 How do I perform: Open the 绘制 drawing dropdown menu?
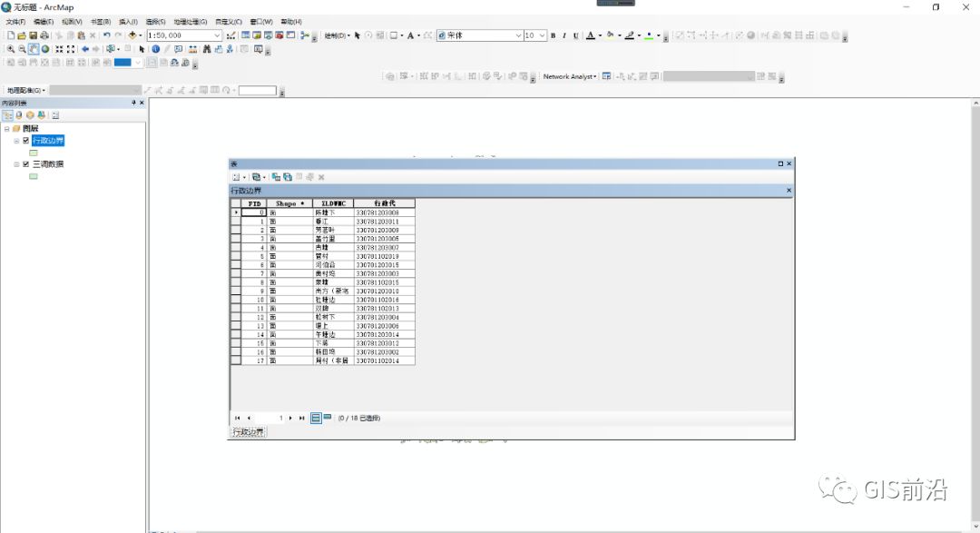pos(337,35)
